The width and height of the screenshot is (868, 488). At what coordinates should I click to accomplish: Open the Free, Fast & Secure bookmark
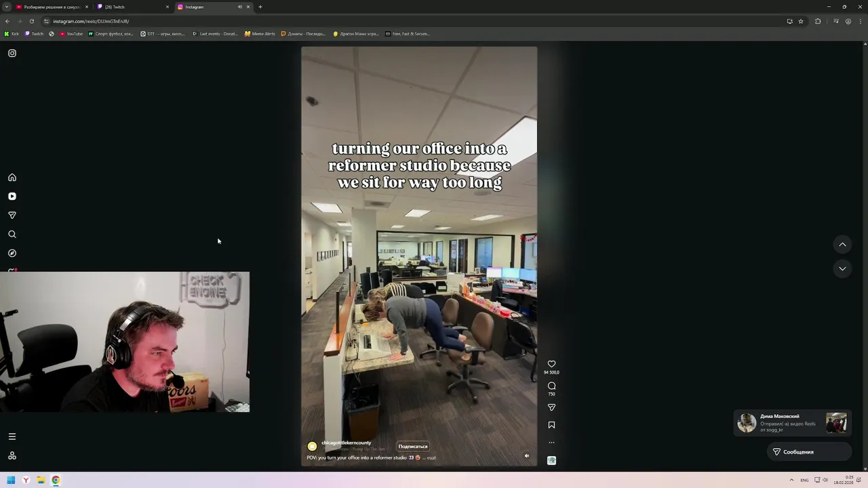click(x=408, y=34)
